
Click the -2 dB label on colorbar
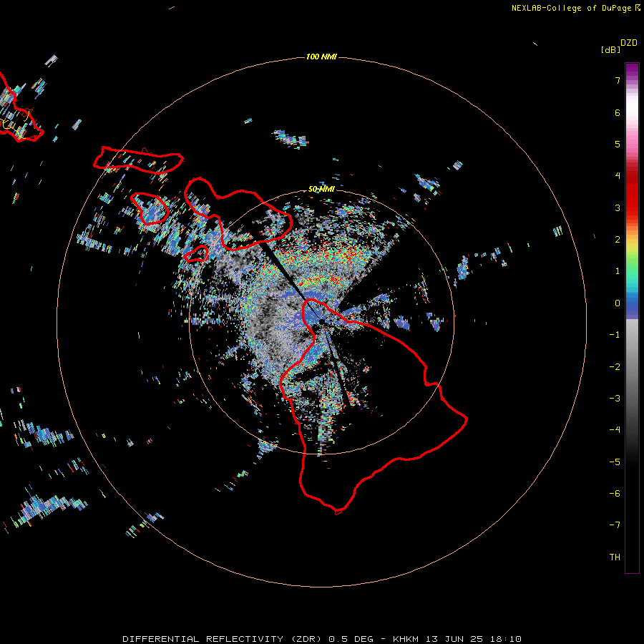tap(615, 367)
